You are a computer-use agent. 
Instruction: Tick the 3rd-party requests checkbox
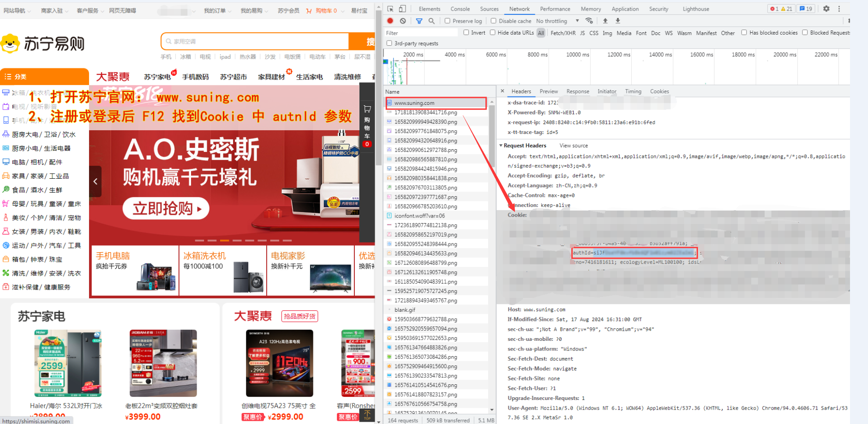(x=389, y=43)
